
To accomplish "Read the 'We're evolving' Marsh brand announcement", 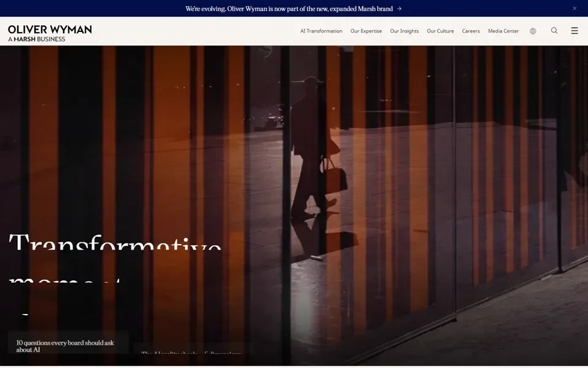I will [x=288, y=9].
